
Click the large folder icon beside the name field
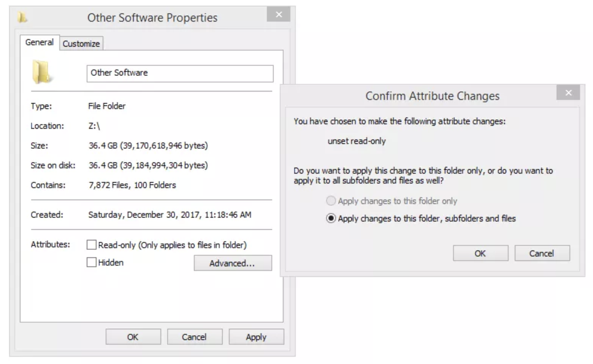[x=41, y=72]
